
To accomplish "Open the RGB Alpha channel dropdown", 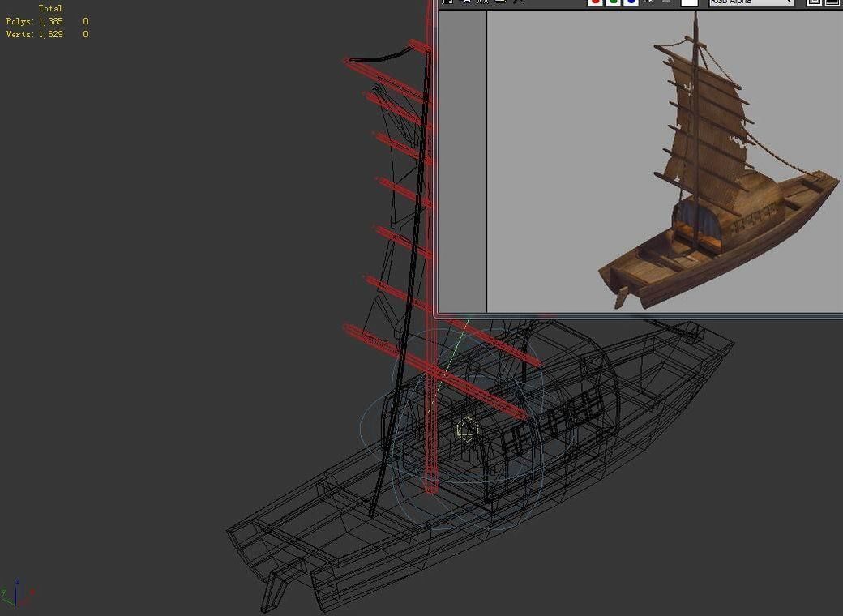I will (x=751, y=2).
